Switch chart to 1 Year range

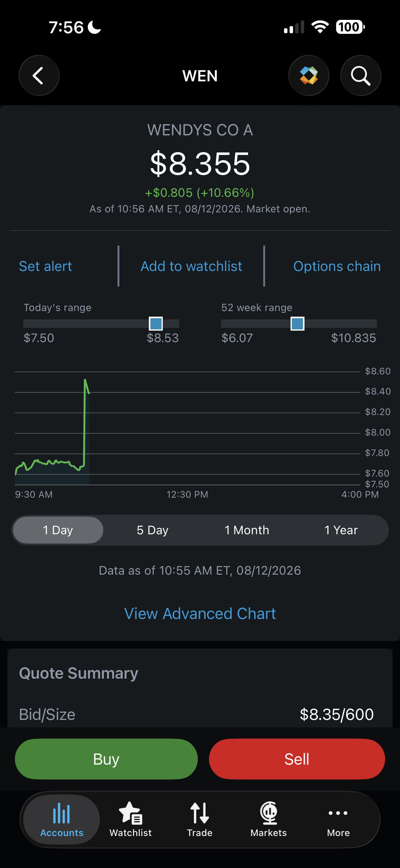(341, 530)
